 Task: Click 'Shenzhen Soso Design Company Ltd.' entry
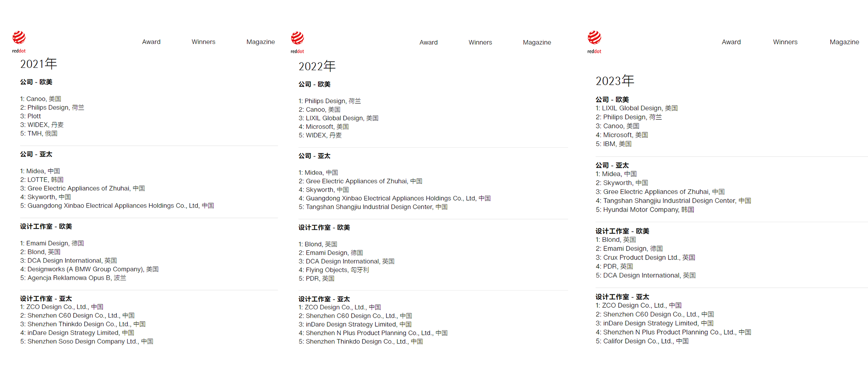coord(86,341)
